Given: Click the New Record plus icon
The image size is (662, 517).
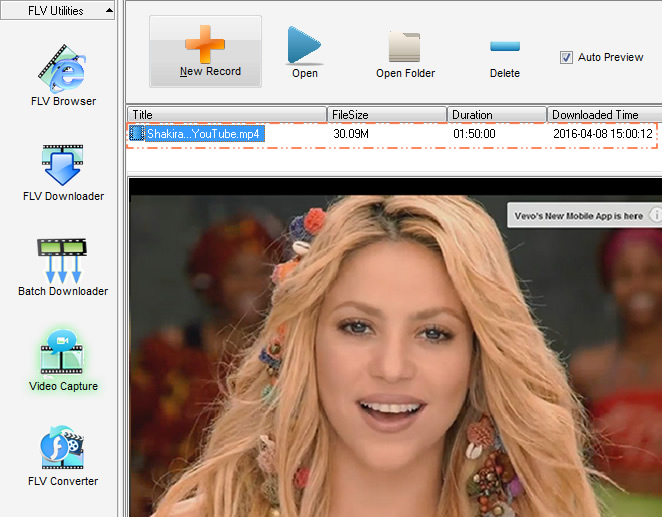Looking at the screenshot, I should coord(205,43).
